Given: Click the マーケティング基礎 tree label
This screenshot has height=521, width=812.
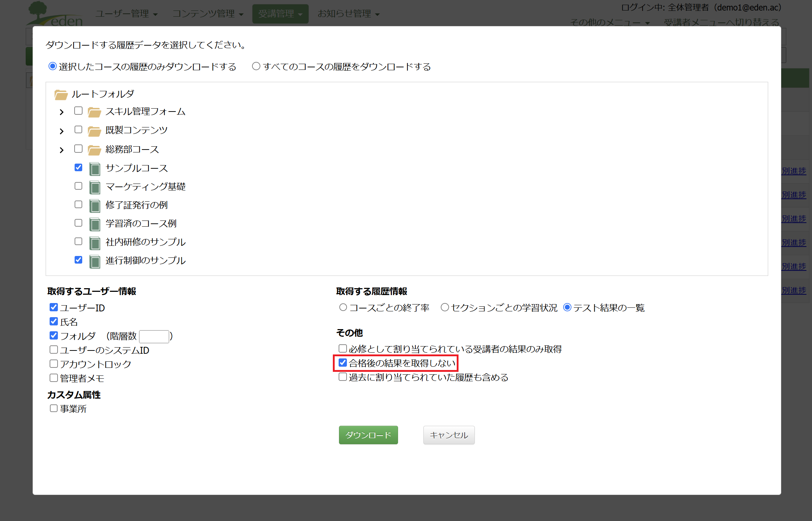Looking at the screenshot, I should [146, 187].
